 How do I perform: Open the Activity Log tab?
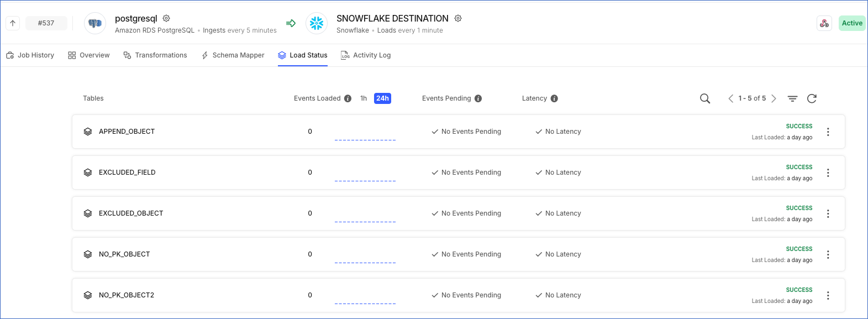[x=366, y=55]
